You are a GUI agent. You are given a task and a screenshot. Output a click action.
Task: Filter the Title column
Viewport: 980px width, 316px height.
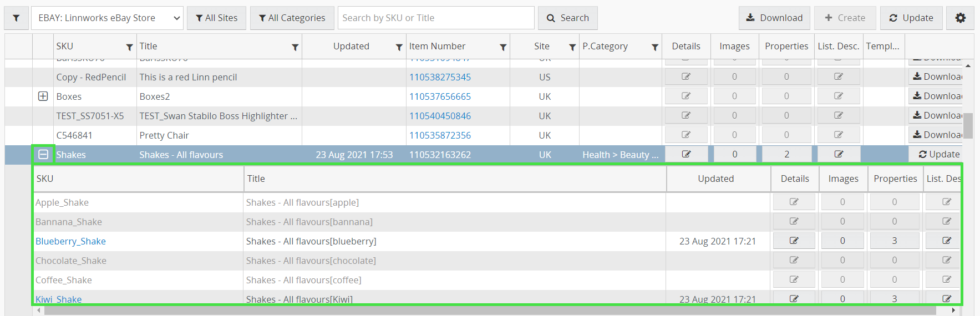point(295,47)
